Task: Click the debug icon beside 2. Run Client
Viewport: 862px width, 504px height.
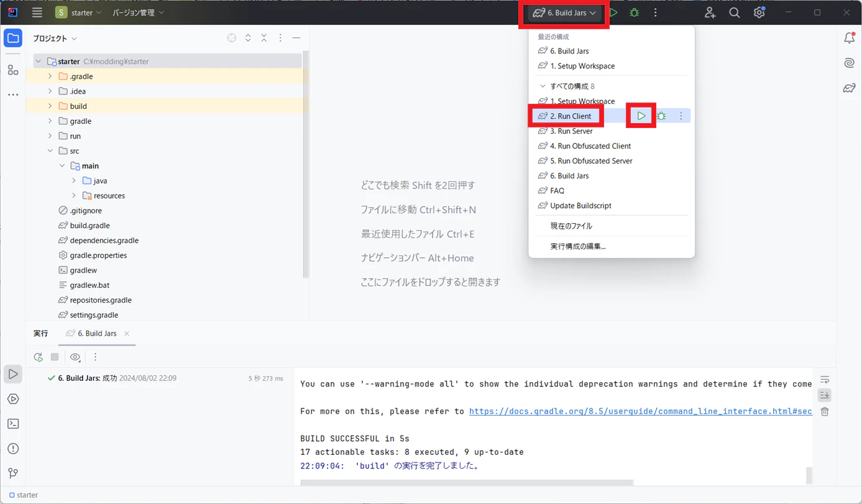Action: pos(661,116)
